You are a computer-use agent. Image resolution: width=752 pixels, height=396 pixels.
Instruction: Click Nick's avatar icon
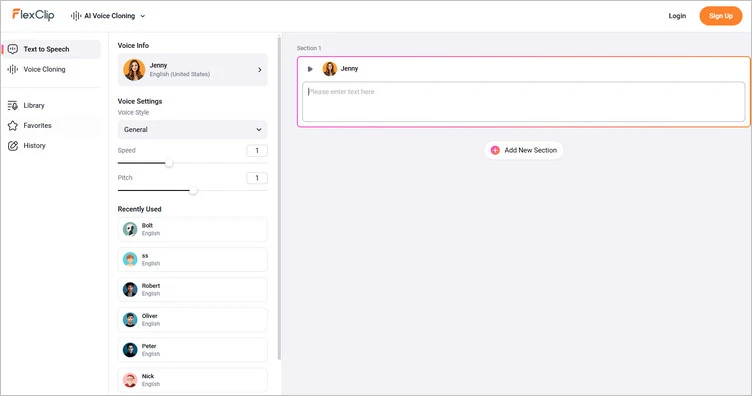click(x=130, y=380)
